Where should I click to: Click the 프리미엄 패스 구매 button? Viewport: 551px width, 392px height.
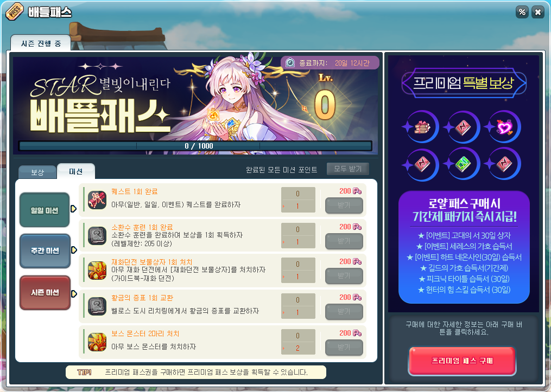pos(462,361)
